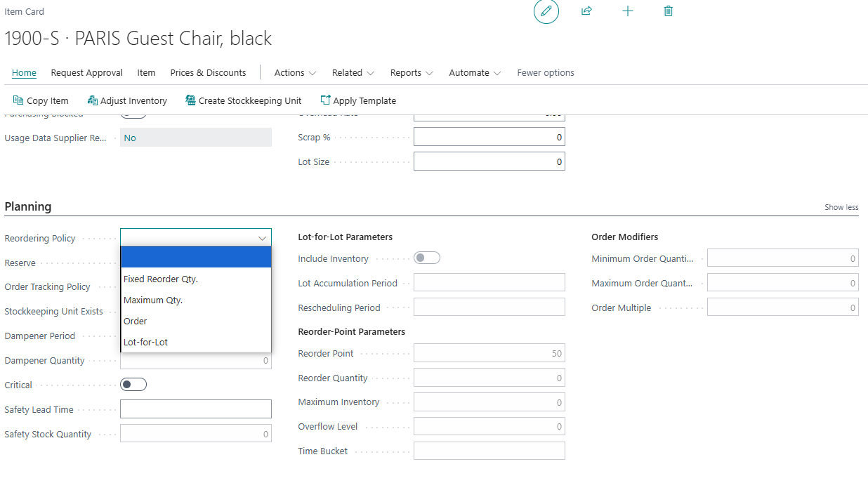Click the Rescheduling Period field

tap(489, 307)
